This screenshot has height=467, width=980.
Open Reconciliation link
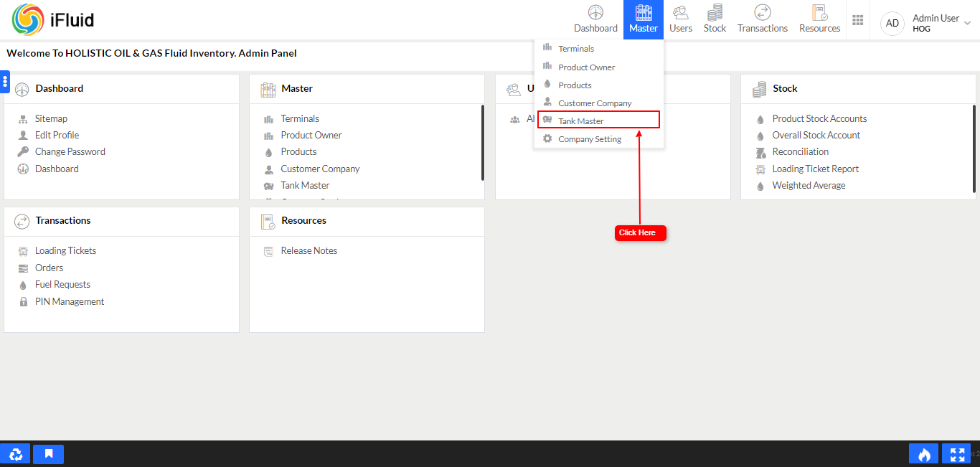(800, 151)
